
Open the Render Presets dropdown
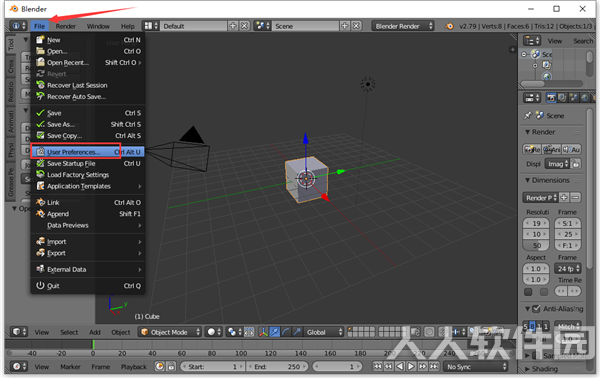(x=540, y=197)
